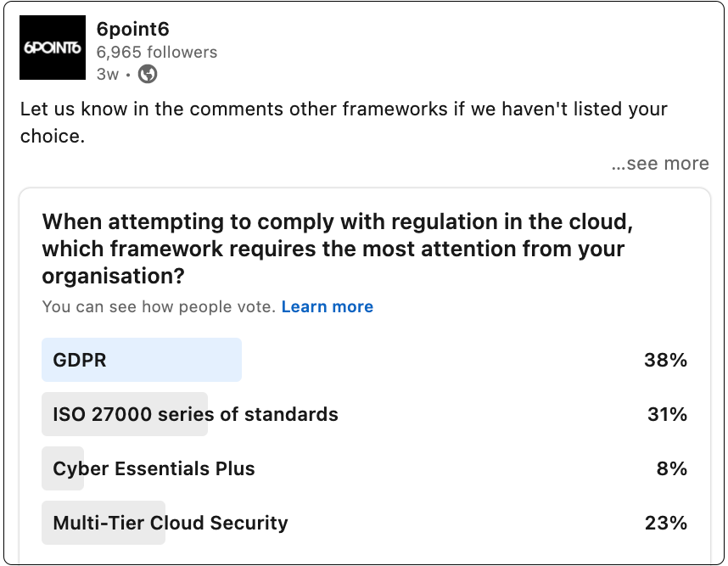The width and height of the screenshot is (728, 566).
Task: Click the short gray Cyber Essentials bar
Action: [x=63, y=468]
